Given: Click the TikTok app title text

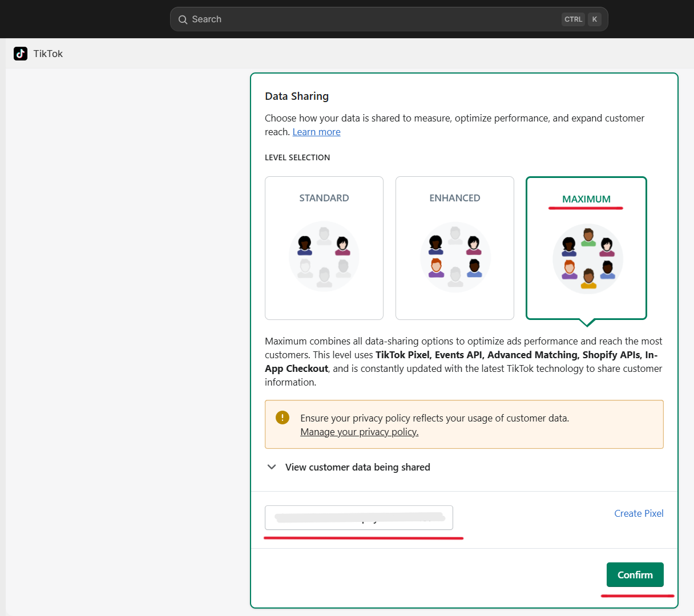Looking at the screenshot, I should 48,54.
